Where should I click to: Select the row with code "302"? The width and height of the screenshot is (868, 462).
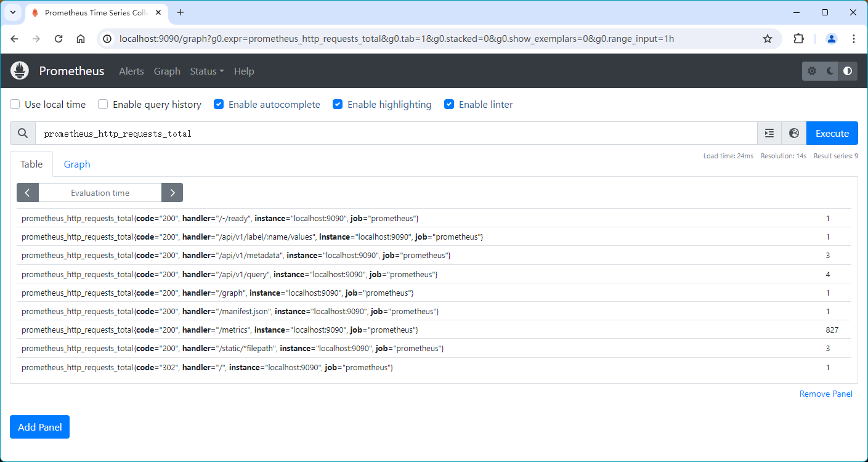click(x=434, y=367)
